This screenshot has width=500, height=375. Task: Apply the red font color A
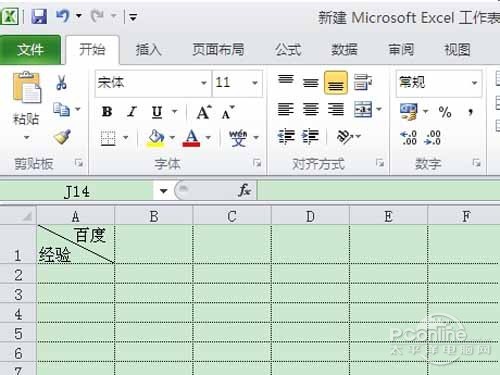tap(191, 138)
